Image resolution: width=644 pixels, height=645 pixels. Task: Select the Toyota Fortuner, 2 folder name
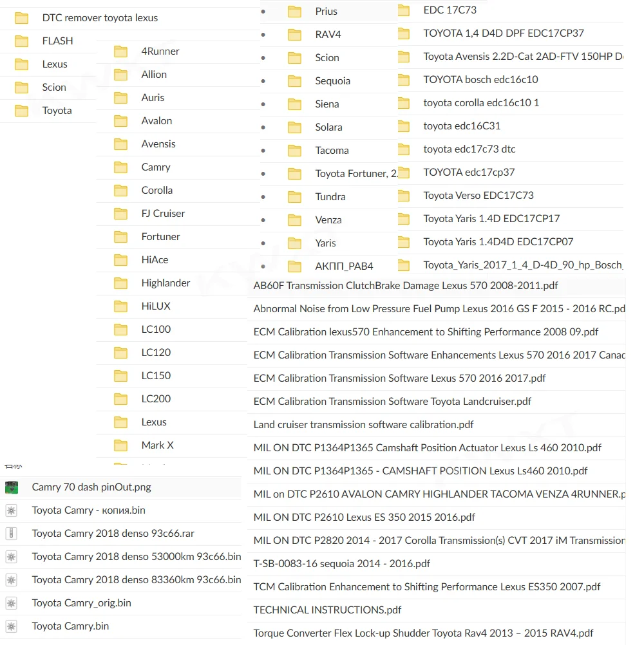[x=356, y=174]
